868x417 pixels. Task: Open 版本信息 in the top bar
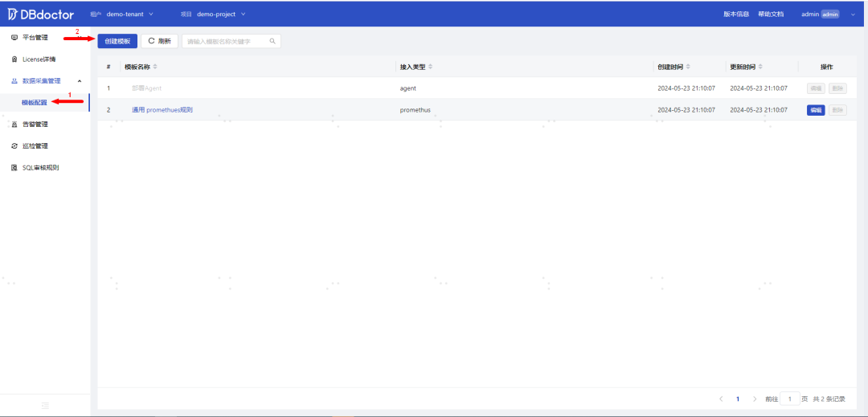point(736,14)
